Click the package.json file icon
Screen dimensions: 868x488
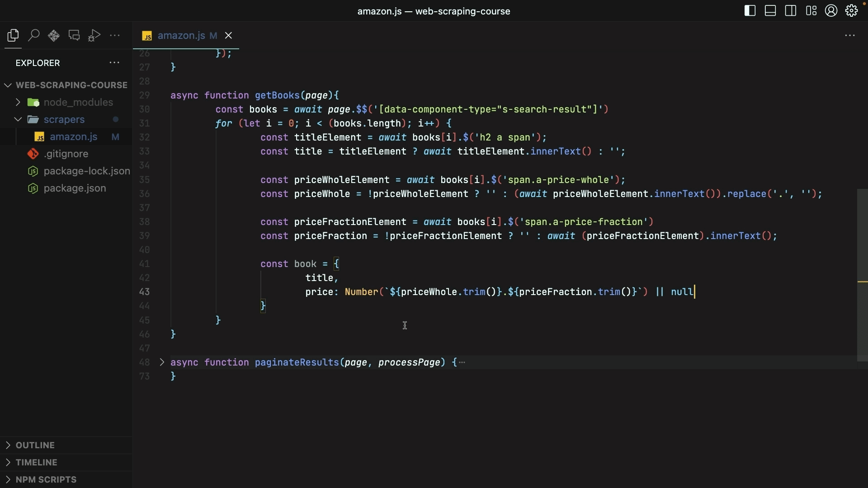(x=33, y=188)
